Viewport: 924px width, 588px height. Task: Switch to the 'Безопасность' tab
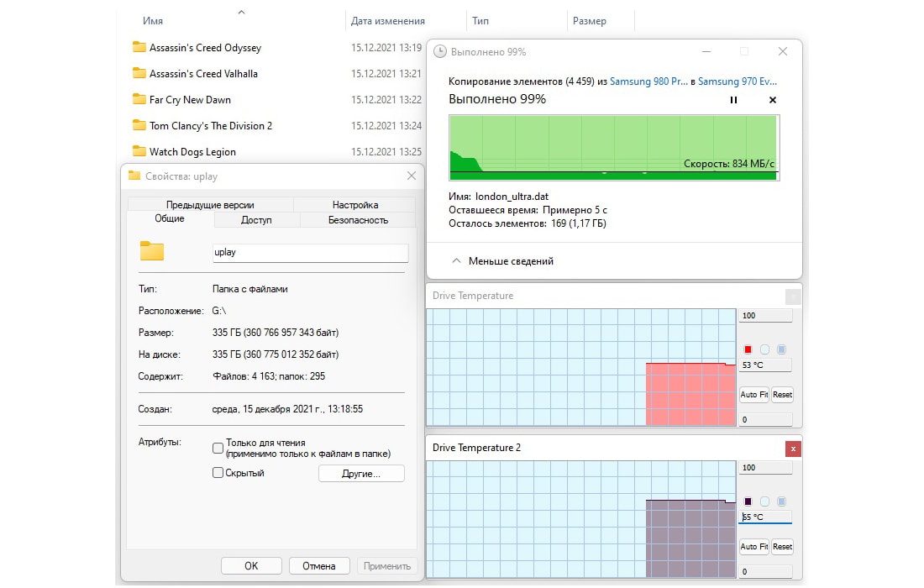point(358,220)
